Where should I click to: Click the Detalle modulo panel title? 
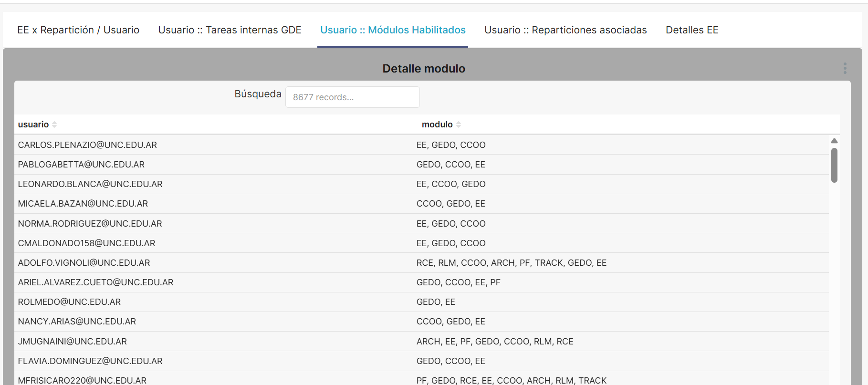click(424, 69)
